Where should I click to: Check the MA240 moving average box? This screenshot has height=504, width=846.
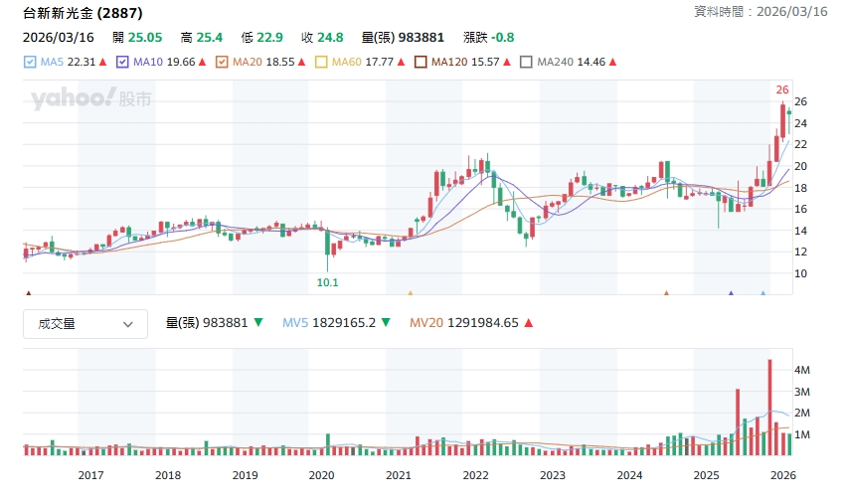pyautogui.click(x=526, y=62)
